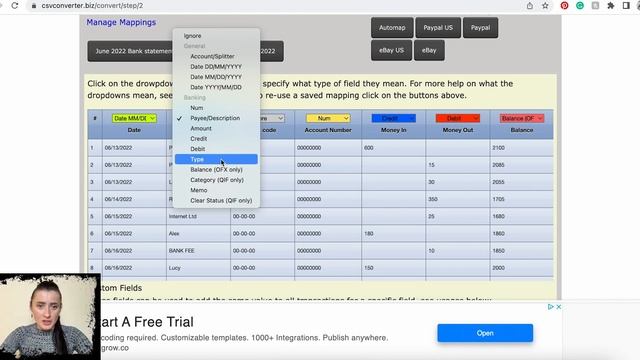This screenshot has width=640, height=360.
Task: Click the Lucy payee cell
Action: point(198,268)
